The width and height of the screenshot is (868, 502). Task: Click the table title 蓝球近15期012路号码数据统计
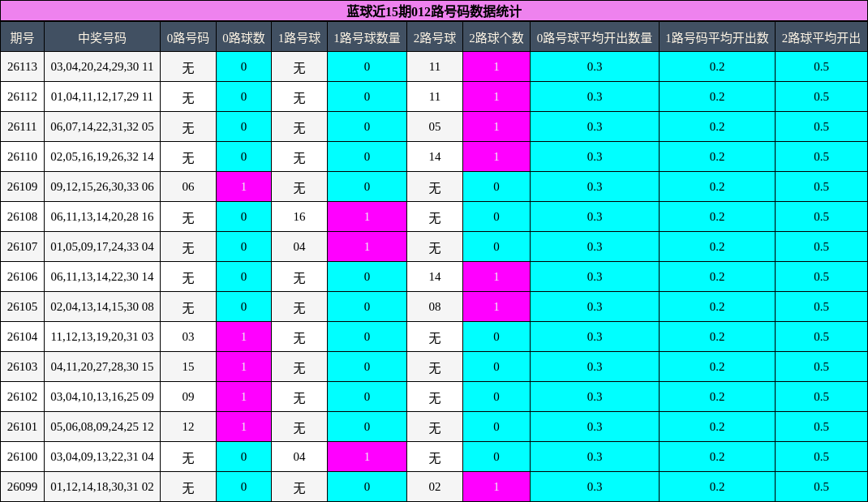[x=434, y=11]
